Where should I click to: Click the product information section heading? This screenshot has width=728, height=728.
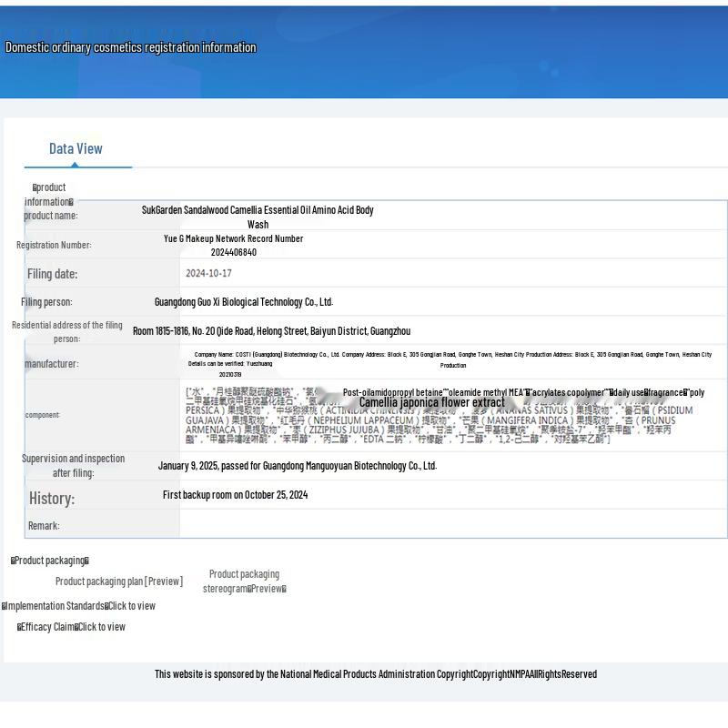(x=49, y=195)
